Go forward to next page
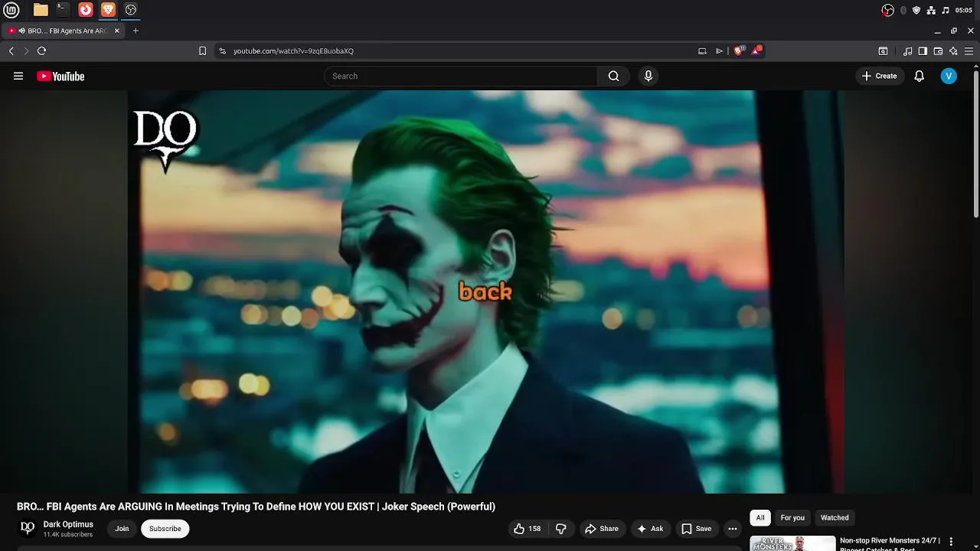 (x=26, y=51)
